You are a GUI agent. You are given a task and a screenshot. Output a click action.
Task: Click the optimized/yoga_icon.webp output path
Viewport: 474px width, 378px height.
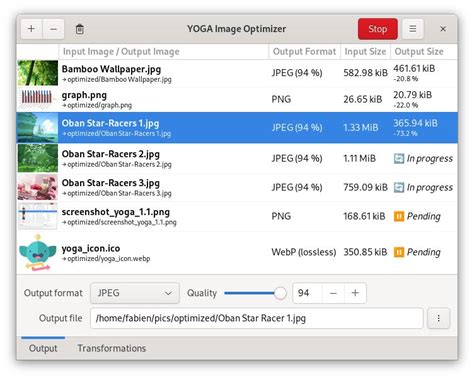[106, 259]
